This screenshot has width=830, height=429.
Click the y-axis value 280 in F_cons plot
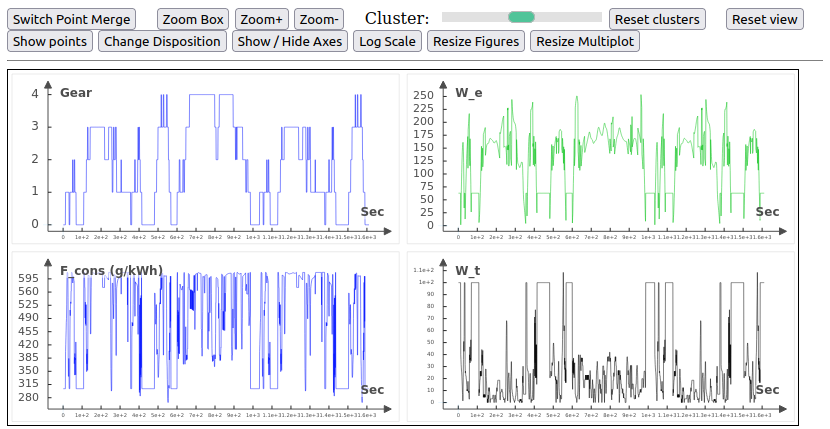(28, 397)
